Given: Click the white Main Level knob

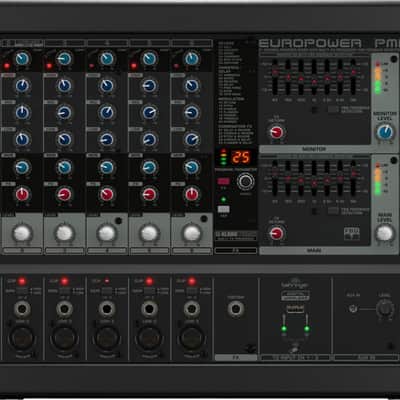Looking at the screenshot, I should tap(385, 233).
